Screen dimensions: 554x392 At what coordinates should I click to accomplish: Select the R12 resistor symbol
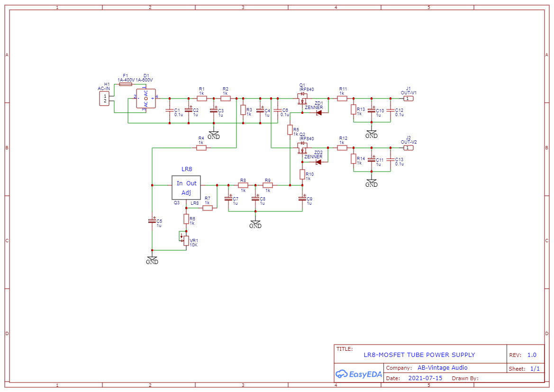coord(342,148)
